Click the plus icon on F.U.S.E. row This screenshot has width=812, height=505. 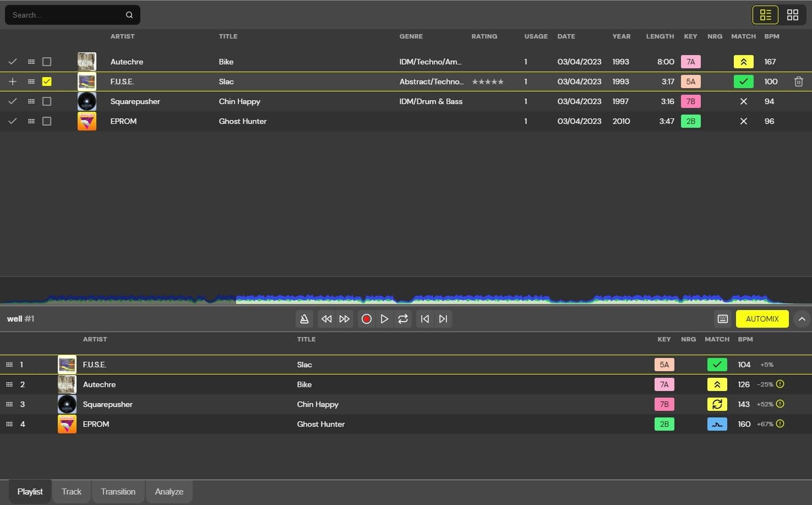pyautogui.click(x=13, y=82)
